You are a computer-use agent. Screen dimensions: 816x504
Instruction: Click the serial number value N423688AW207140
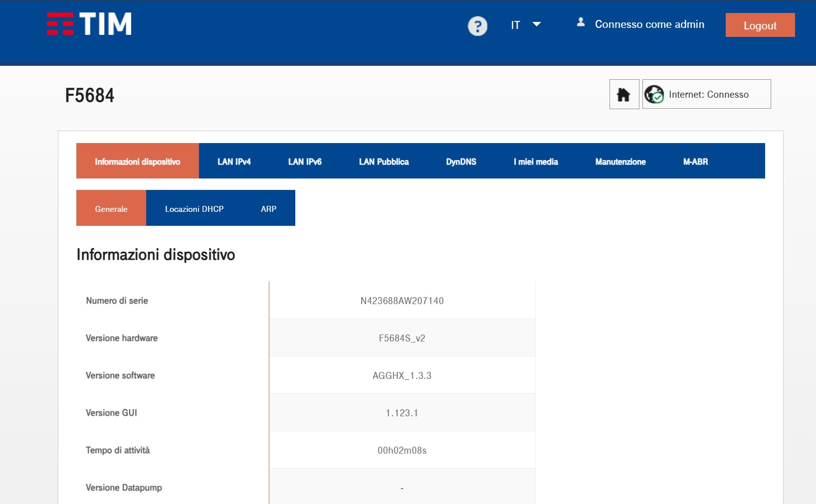(402, 301)
